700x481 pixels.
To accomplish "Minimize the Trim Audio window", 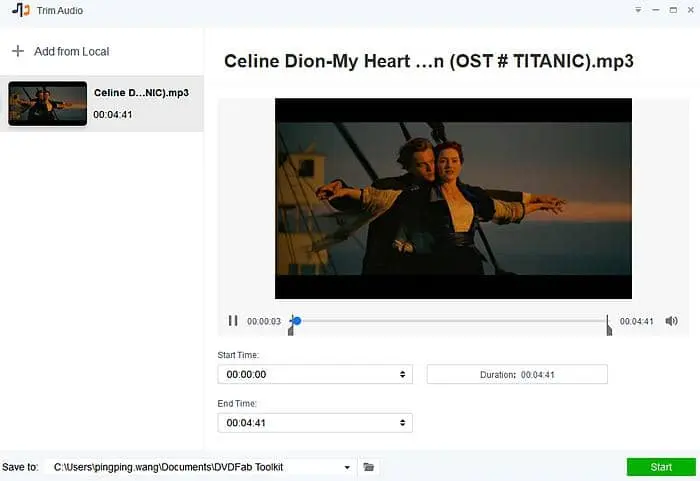I will [x=655, y=10].
